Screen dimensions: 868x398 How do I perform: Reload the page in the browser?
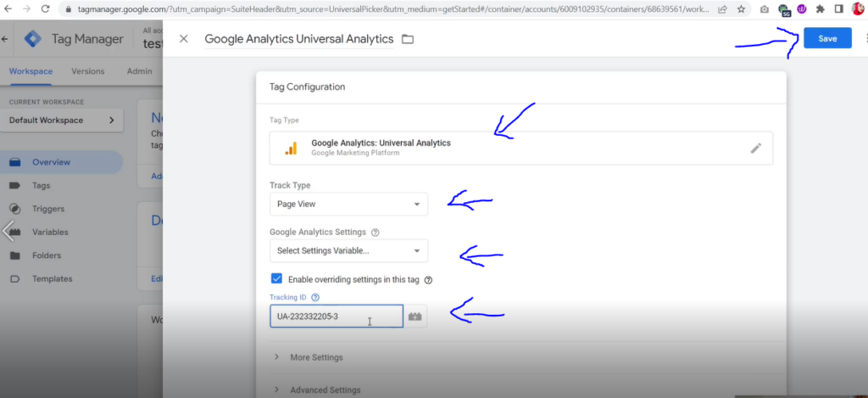(46, 9)
